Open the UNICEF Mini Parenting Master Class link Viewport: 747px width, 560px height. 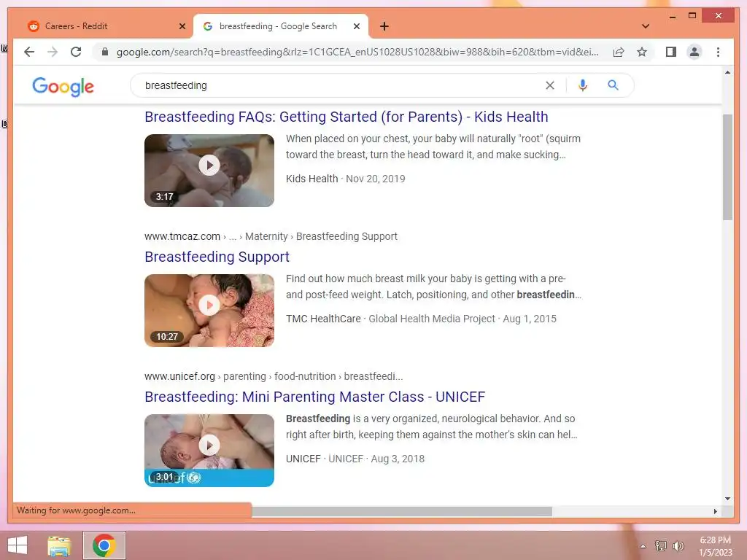coord(315,397)
